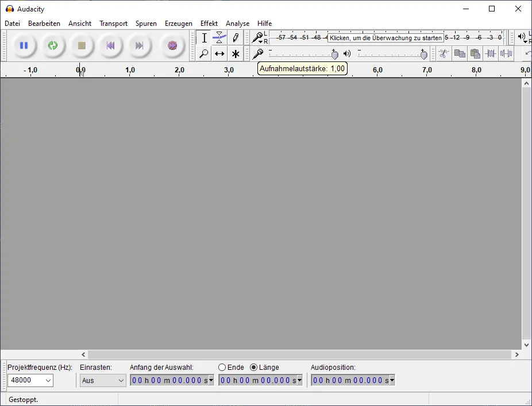Select the magnifier Zoom tool
This screenshot has height=406, width=532.
204,54
